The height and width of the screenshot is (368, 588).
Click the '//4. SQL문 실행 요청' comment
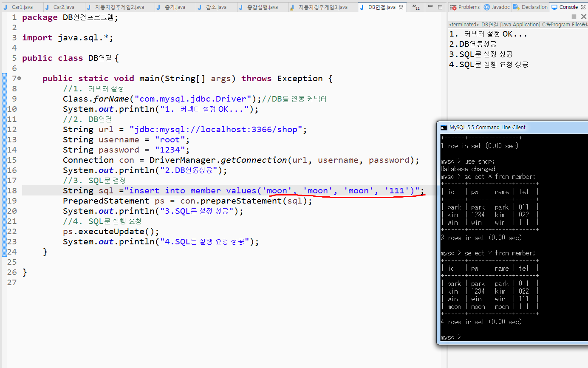(102, 221)
